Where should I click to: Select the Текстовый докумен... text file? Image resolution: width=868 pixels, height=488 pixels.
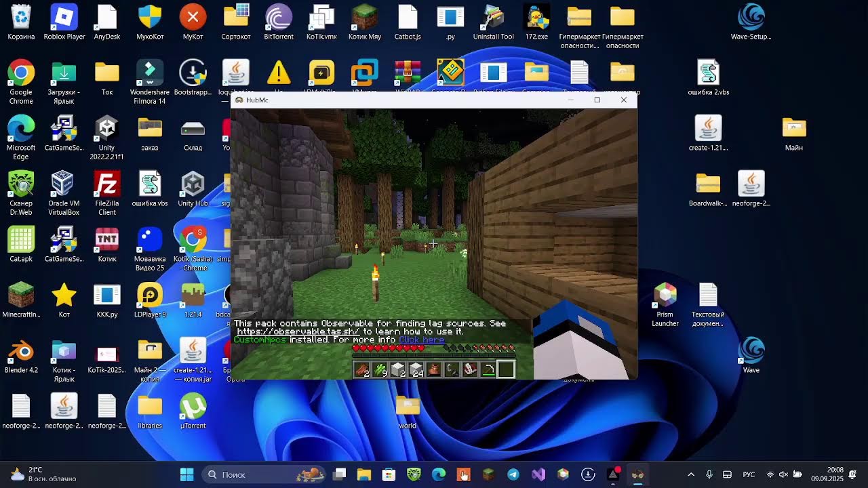(x=708, y=305)
